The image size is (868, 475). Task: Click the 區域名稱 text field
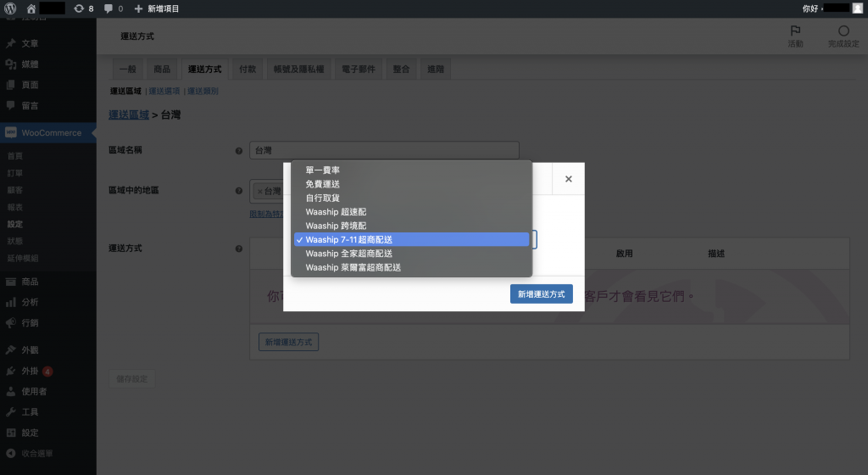(x=384, y=150)
